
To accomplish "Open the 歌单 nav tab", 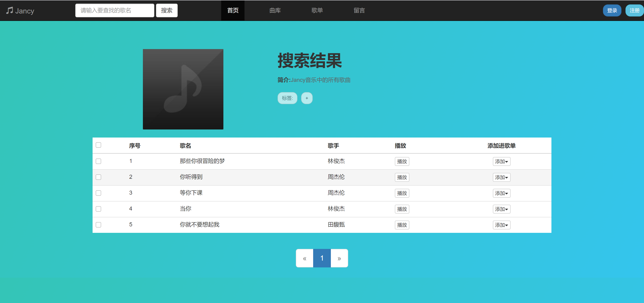I will pyautogui.click(x=317, y=10).
